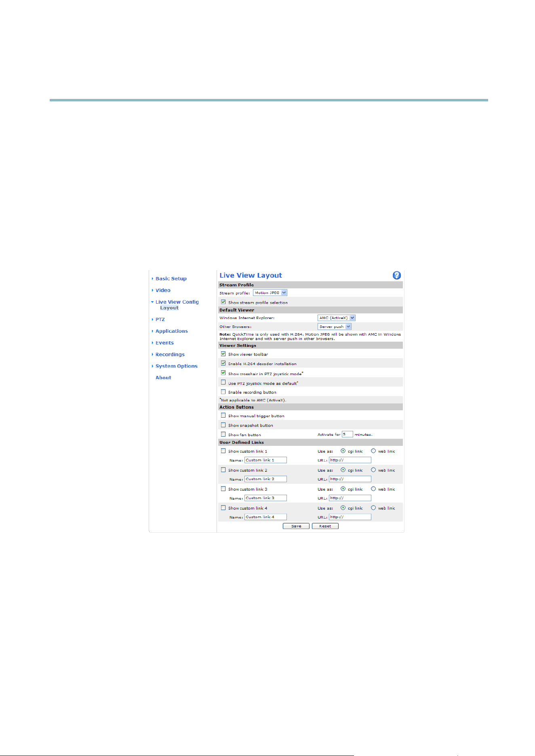Click the Activate for minutes field
This screenshot has height=756, width=535.
348,434
